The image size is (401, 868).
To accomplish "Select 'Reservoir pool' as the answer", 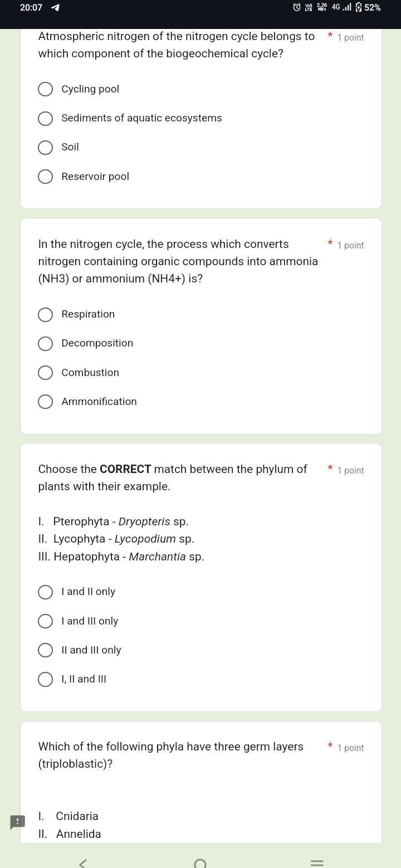I will (46, 177).
